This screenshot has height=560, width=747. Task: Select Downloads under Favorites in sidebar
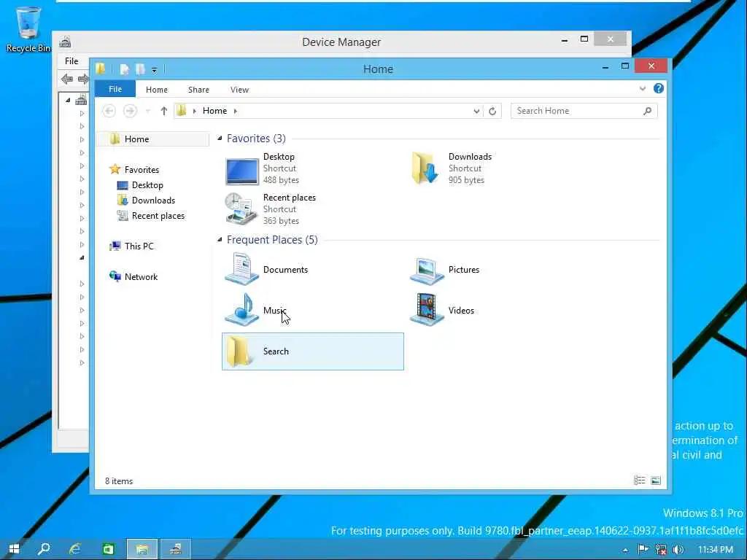click(153, 201)
